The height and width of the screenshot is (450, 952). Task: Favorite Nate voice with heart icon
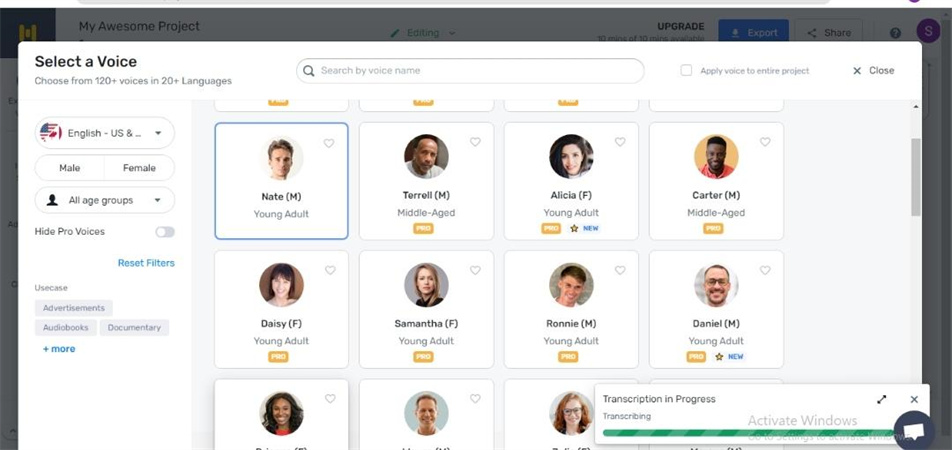pyautogui.click(x=328, y=143)
